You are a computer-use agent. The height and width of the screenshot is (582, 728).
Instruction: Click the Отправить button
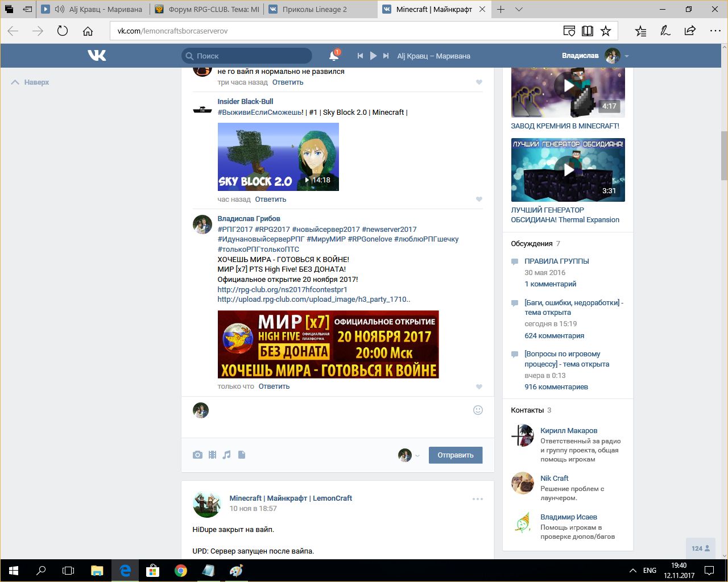coord(456,455)
